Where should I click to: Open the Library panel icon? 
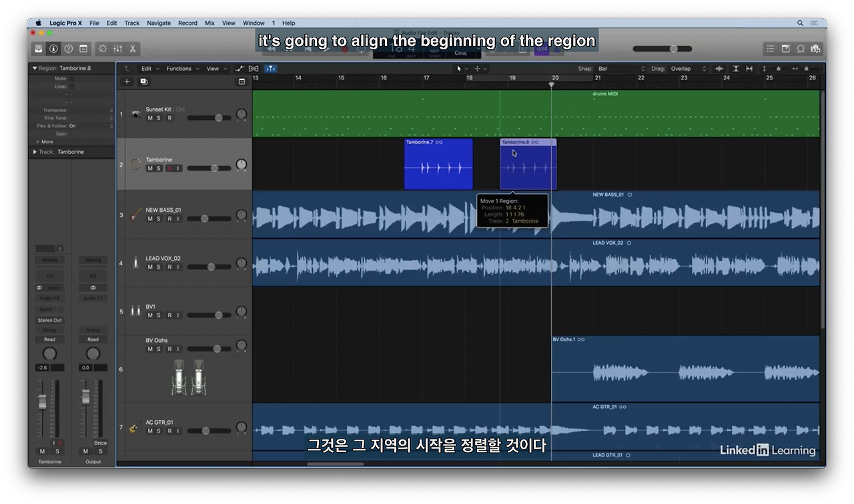point(39,49)
